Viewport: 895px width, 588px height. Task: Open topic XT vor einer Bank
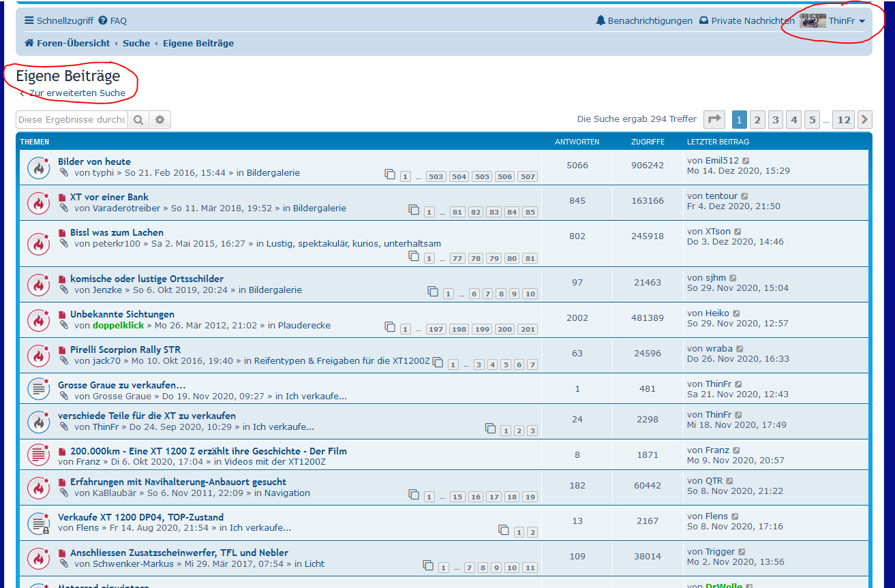(109, 197)
